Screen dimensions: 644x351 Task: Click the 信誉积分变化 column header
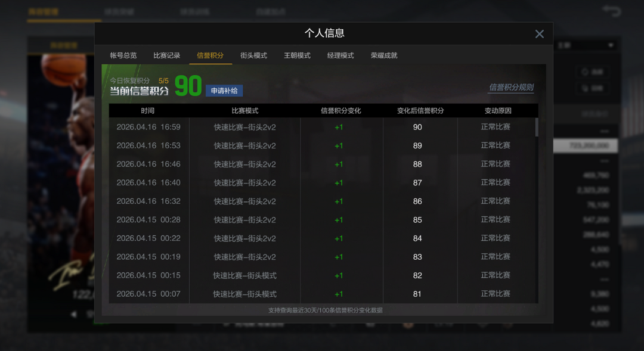click(x=341, y=111)
